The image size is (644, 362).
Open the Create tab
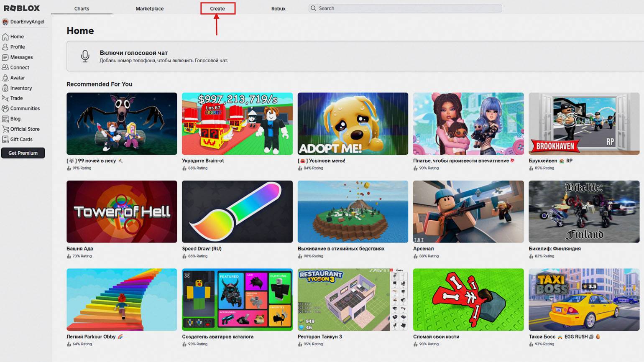[x=217, y=8]
